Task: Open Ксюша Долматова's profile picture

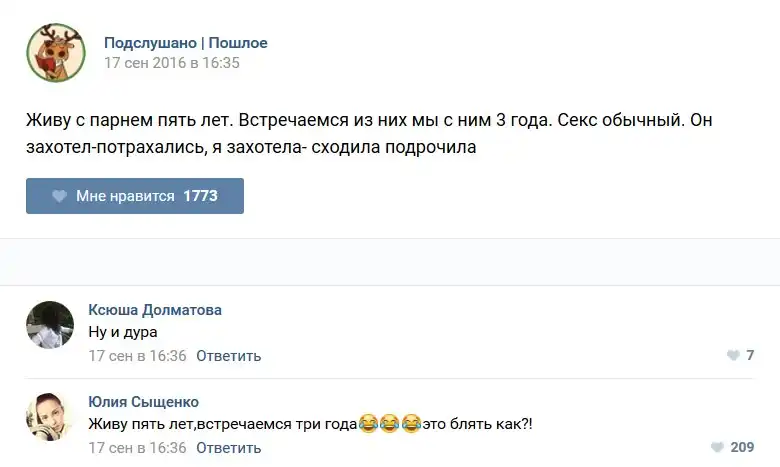Action: coord(50,325)
